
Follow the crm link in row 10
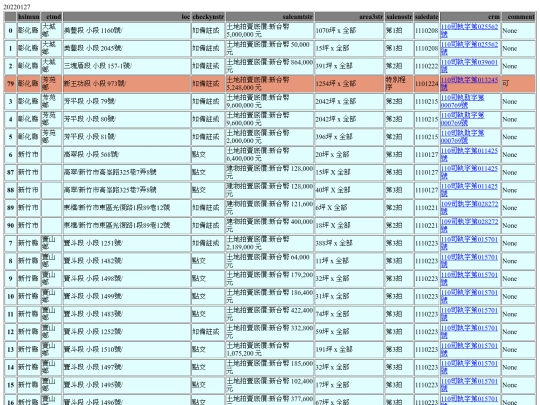pos(469,296)
